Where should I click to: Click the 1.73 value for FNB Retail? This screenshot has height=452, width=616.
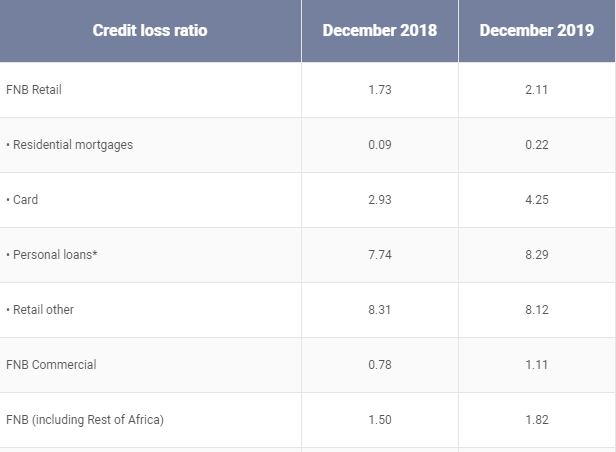pos(380,90)
